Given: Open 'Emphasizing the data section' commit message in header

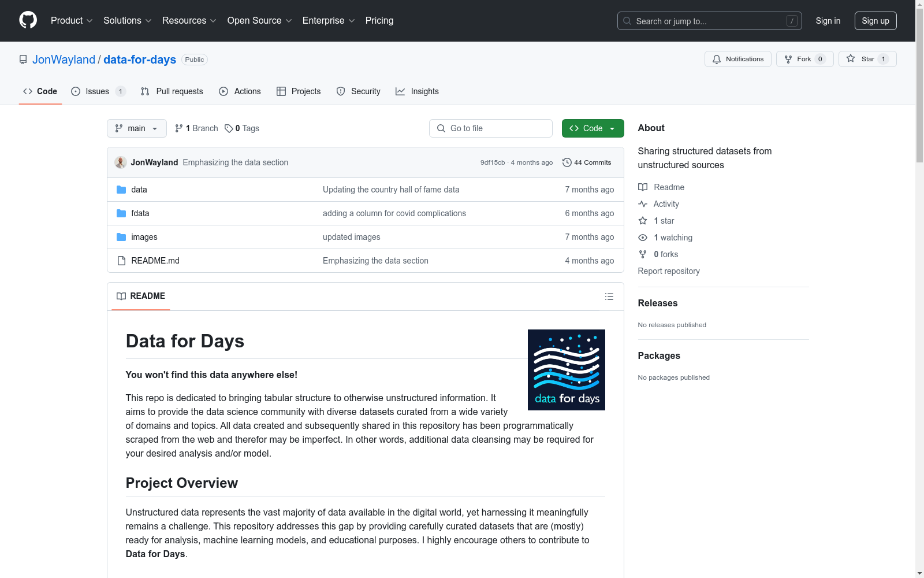Looking at the screenshot, I should point(236,162).
